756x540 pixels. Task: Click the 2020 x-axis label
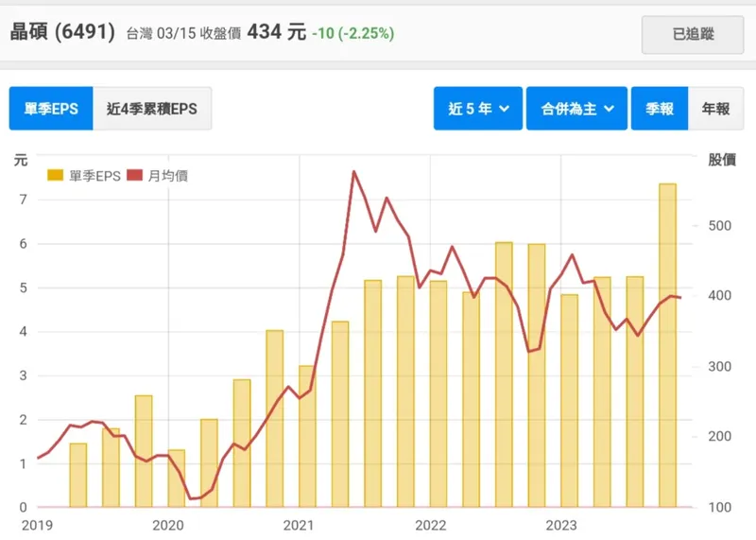click(168, 525)
